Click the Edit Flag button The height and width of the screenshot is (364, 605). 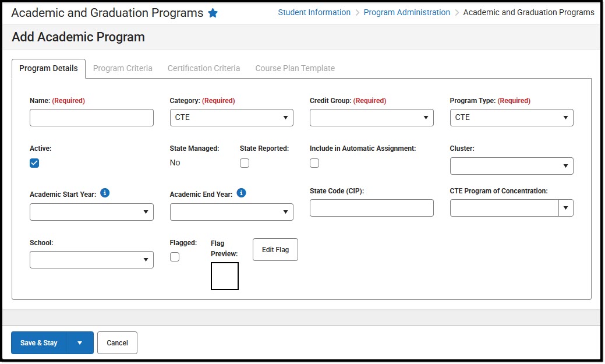tap(275, 250)
